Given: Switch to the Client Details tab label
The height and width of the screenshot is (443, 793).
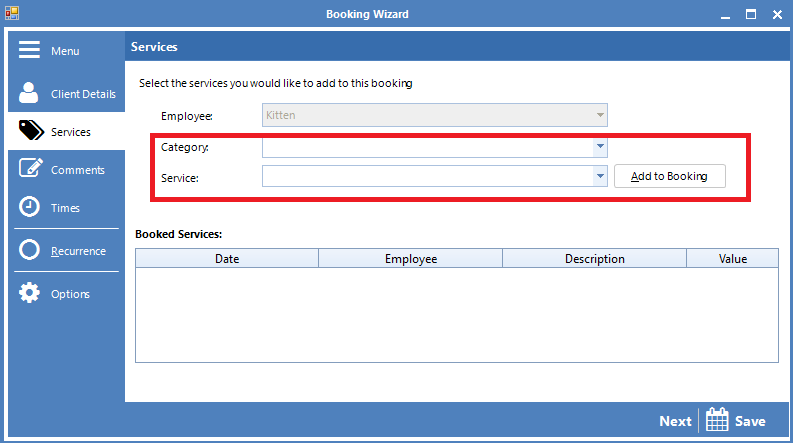Looking at the screenshot, I should click(x=83, y=94).
